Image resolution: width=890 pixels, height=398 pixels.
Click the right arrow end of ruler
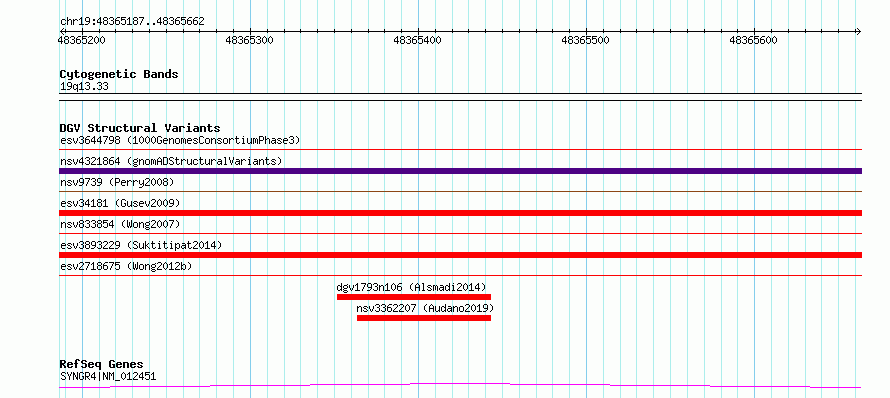click(x=858, y=31)
